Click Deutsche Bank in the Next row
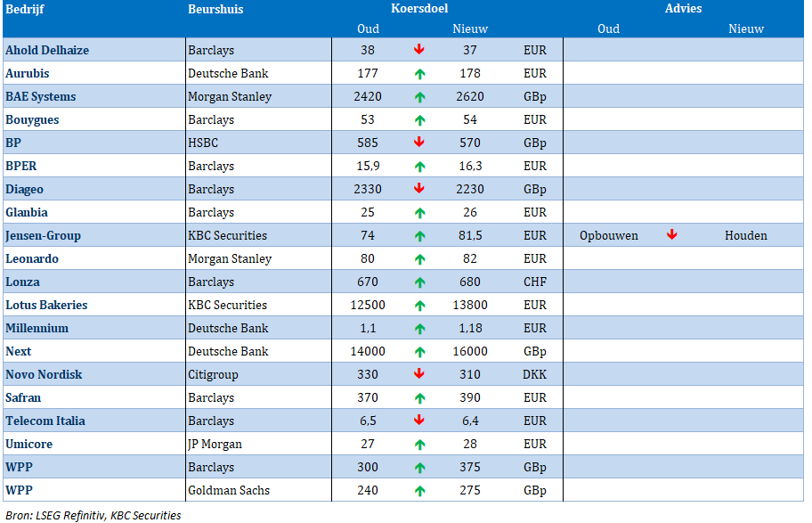The width and height of the screenshot is (812, 523). tap(228, 351)
